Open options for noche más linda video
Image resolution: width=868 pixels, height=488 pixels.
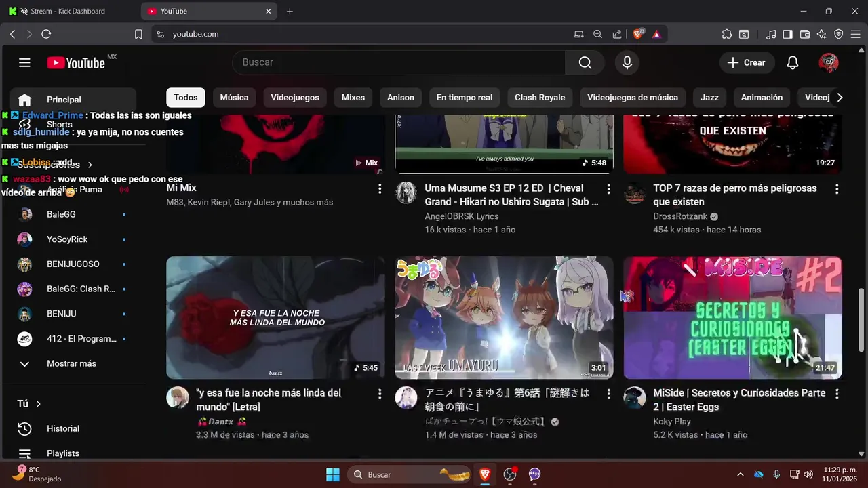click(x=380, y=394)
